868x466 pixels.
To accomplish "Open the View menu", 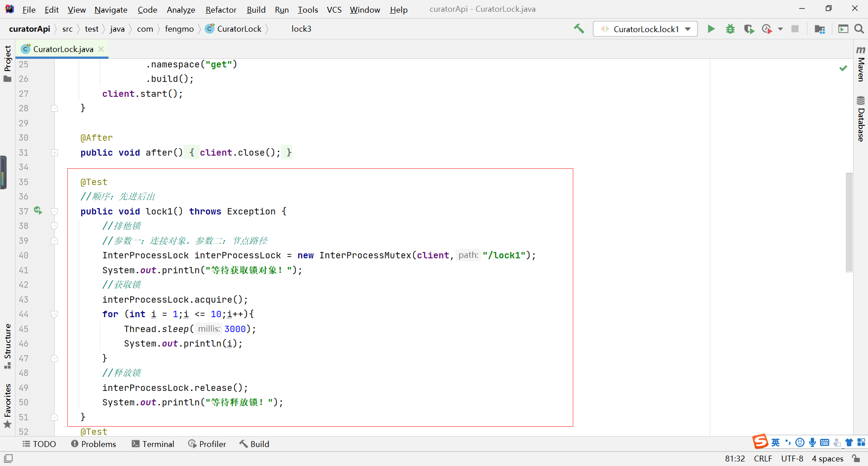I will tap(76, 10).
